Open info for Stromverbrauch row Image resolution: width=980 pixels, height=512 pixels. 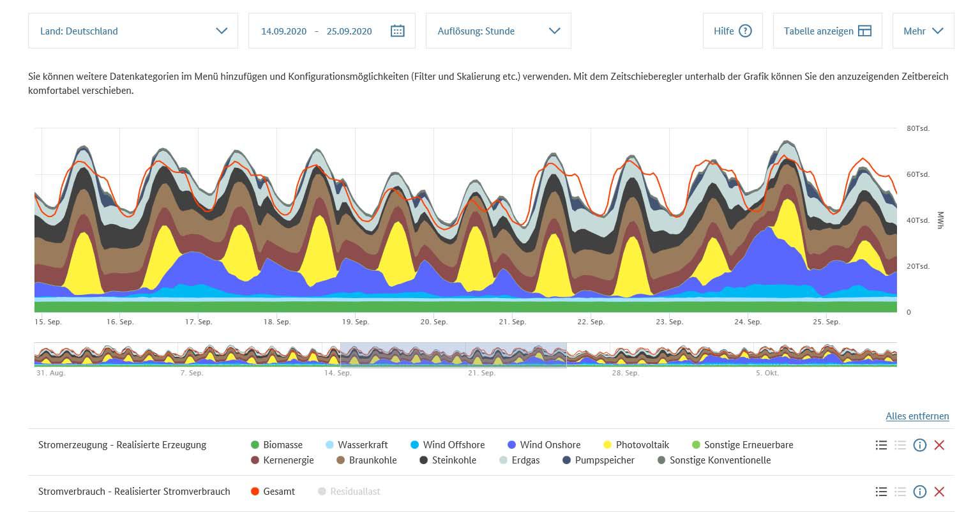(x=919, y=492)
